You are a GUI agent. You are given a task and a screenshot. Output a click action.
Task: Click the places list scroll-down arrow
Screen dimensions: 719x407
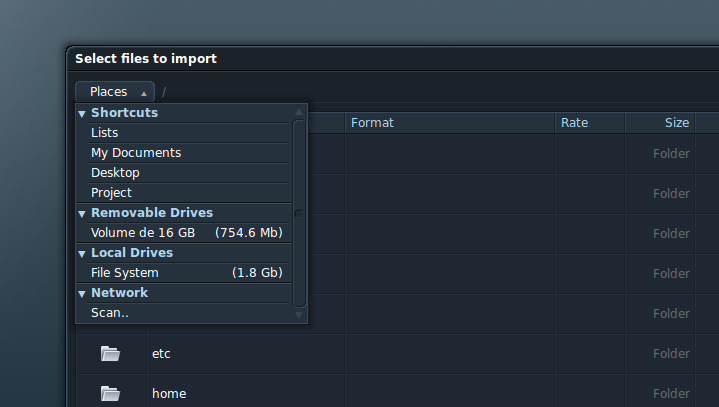pyautogui.click(x=299, y=314)
